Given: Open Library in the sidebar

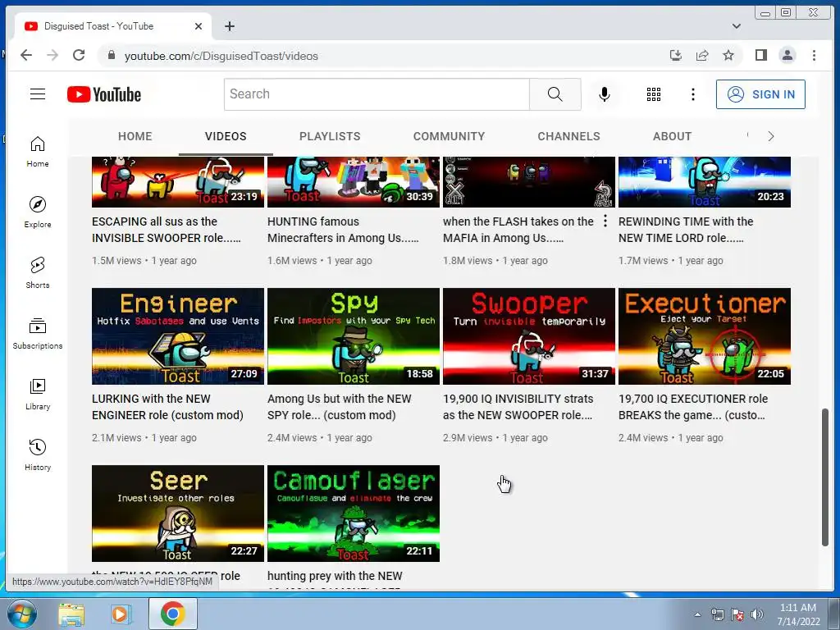Looking at the screenshot, I should tap(38, 395).
